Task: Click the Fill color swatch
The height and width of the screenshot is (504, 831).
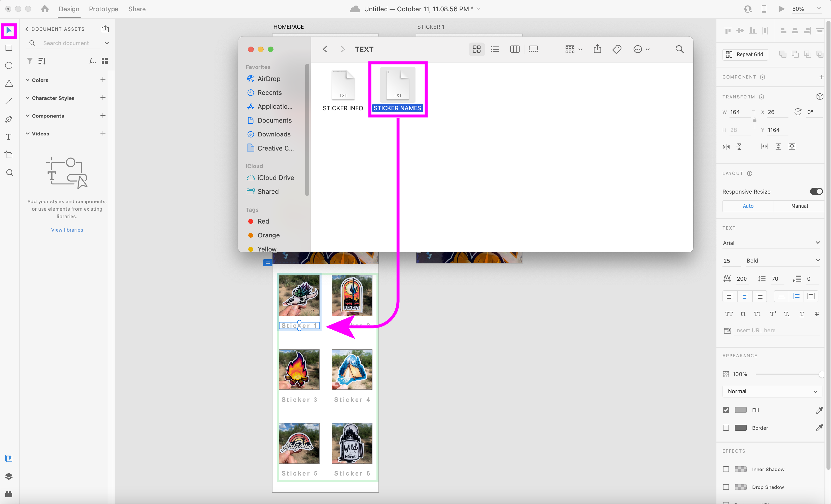Action: point(740,410)
